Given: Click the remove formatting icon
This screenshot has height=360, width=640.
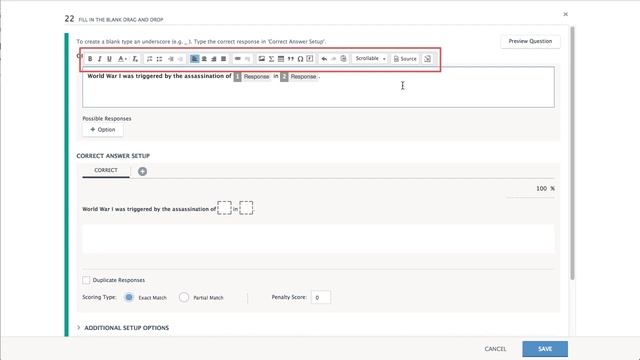Looking at the screenshot, I should click(135, 59).
